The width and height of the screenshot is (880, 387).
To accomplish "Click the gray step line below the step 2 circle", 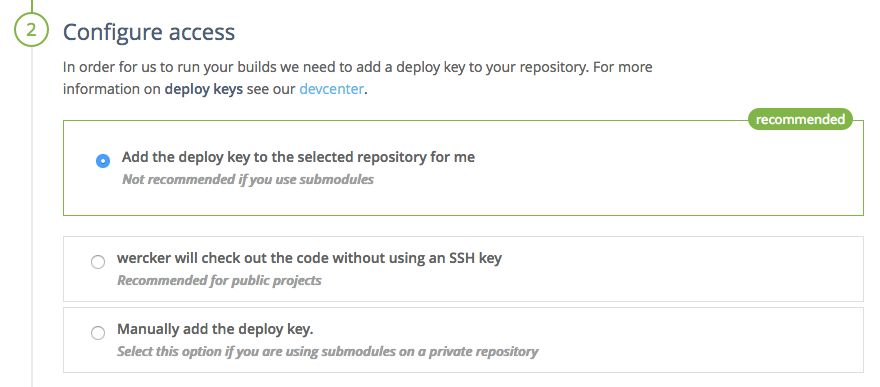I will tap(31, 218).
